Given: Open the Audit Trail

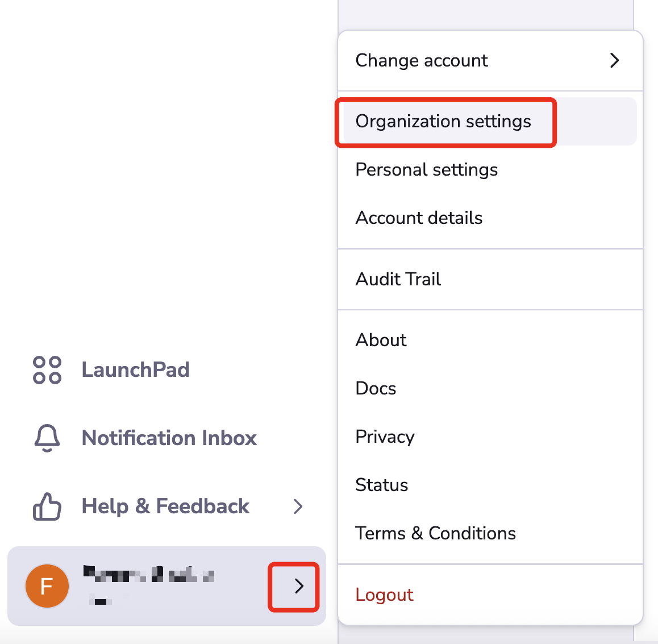Looking at the screenshot, I should click(x=398, y=279).
